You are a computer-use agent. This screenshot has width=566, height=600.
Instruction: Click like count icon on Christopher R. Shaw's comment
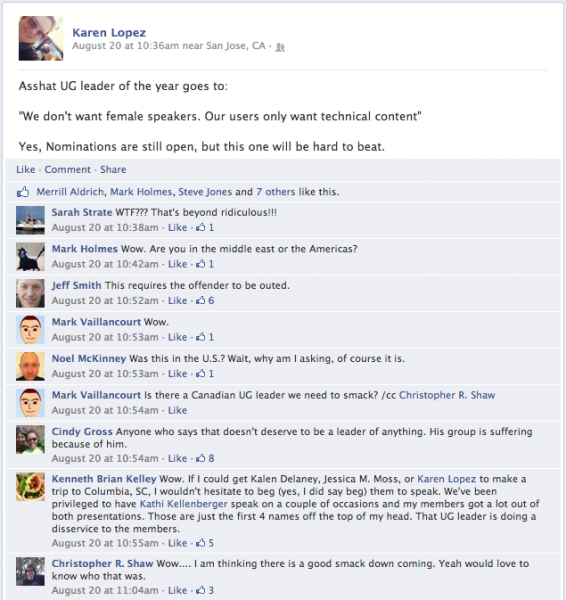click(x=201, y=590)
